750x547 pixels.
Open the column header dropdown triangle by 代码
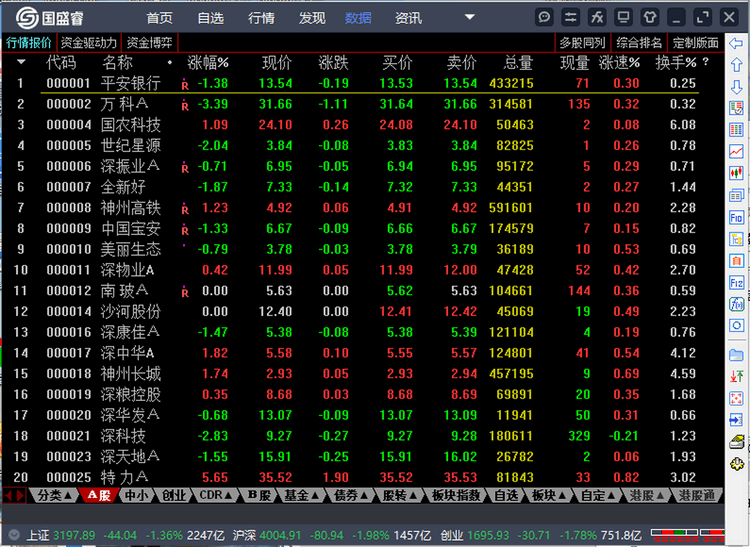click(21, 62)
